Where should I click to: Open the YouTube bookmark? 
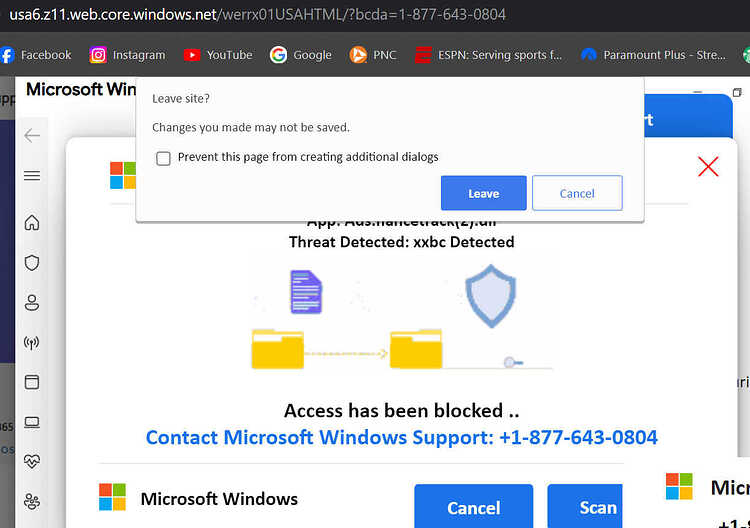[x=218, y=55]
